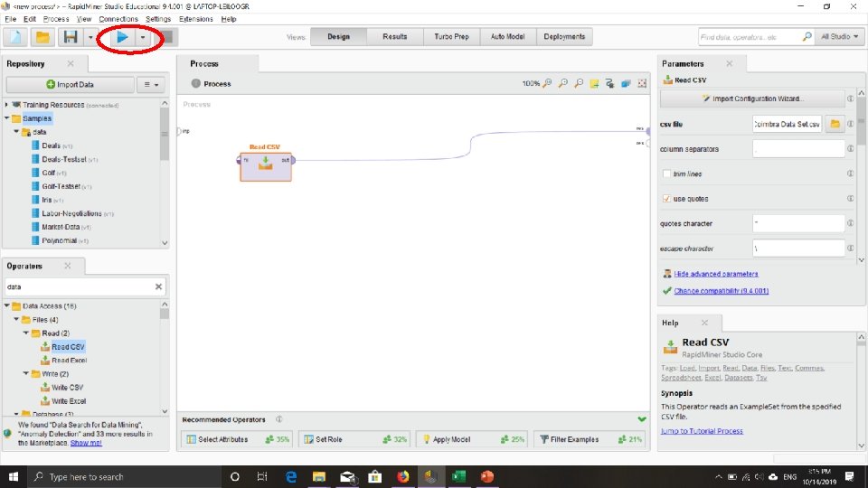Add a note with the yellow sticky icon
This screenshot has width=868, height=488.
[594, 83]
